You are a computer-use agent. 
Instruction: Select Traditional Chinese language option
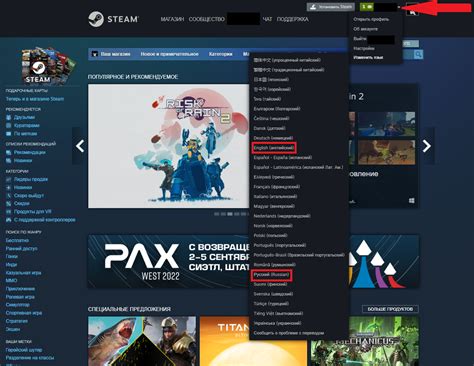point(289,70)
